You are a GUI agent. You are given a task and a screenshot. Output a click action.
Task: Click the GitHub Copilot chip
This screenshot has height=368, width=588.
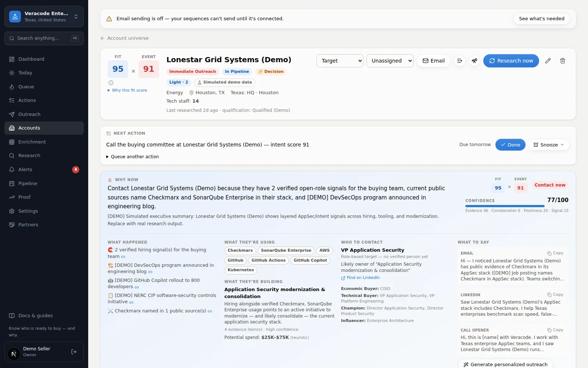pyautogui.click(x=310, y=261)
